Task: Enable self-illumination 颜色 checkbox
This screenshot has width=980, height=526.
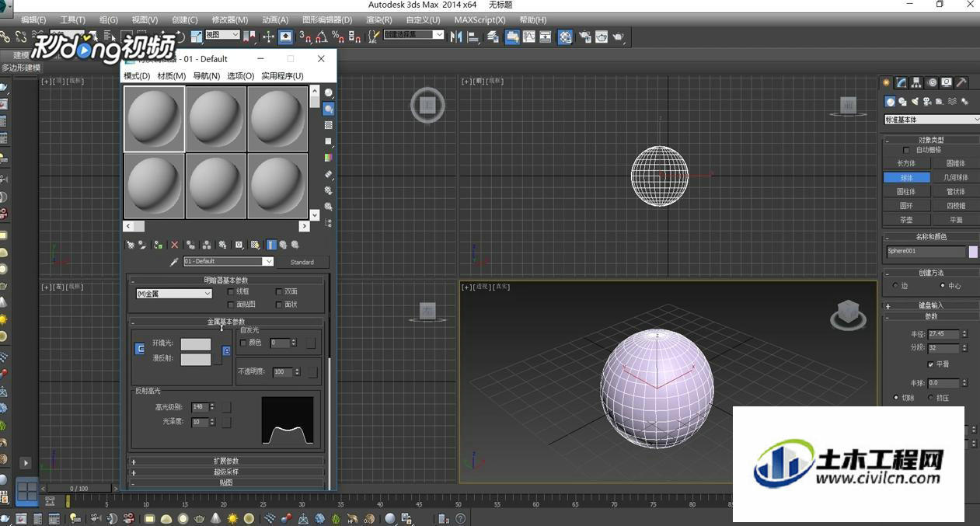Action: [243, 343]
